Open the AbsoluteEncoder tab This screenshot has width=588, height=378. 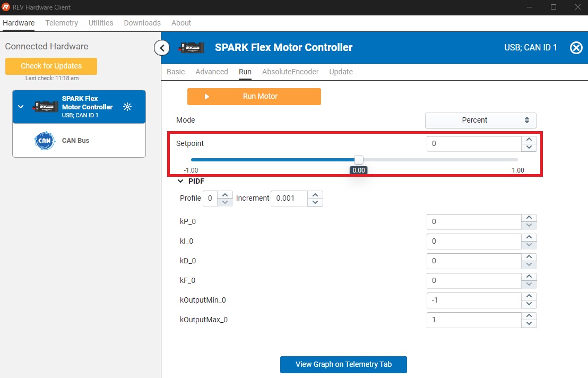point(290,72)
